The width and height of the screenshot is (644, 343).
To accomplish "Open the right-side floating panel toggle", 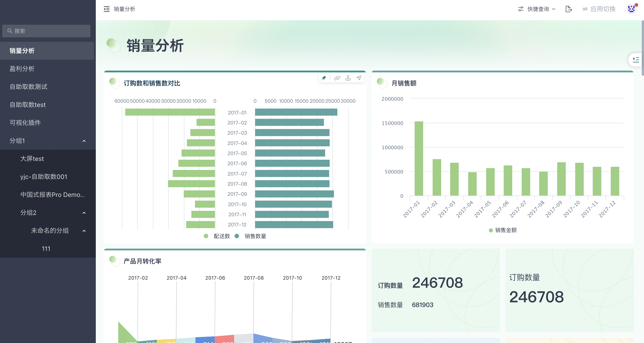I will [635, 60].
